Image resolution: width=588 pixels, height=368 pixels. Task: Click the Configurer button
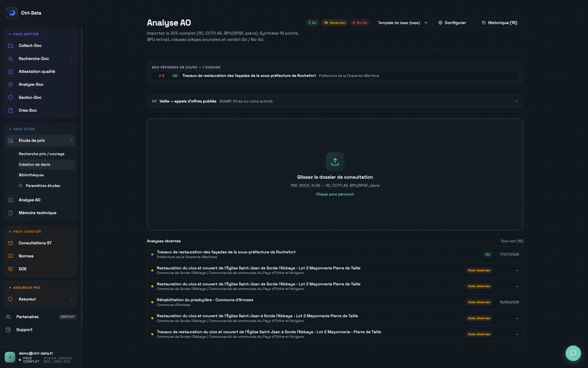452,23
